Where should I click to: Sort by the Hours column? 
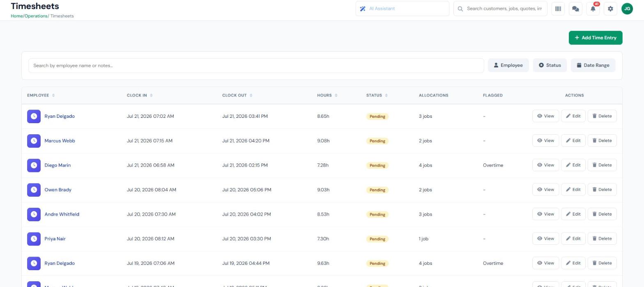click(x=327, y=95)
